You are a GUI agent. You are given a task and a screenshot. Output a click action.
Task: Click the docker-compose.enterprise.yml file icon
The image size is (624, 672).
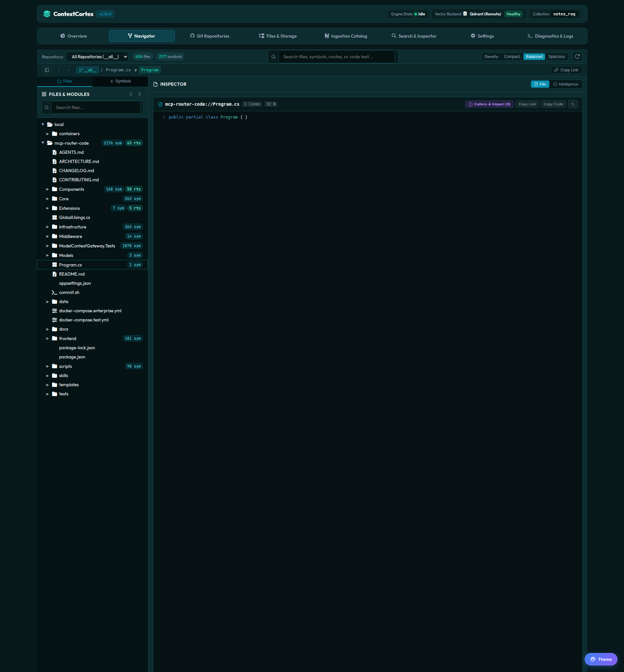click(54, 311)
